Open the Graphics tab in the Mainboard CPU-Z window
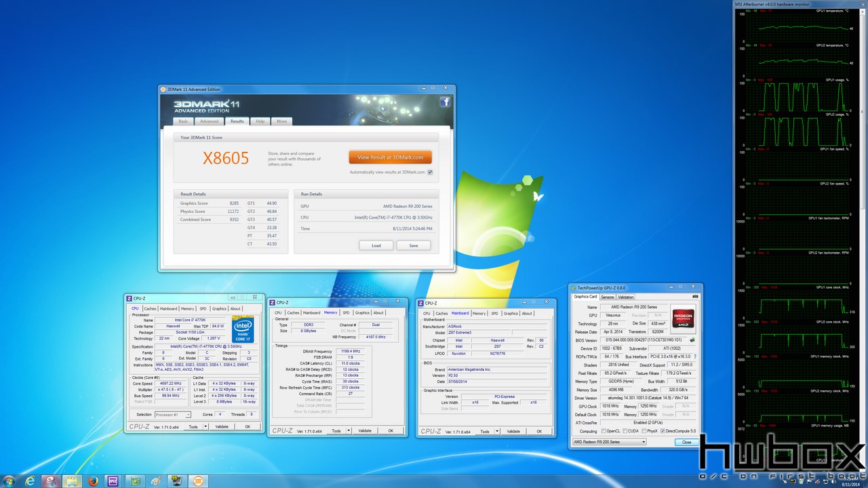Image resolution: width=868 pixels, height=488 pixels. pyautogui.click(x=511, y=313)
